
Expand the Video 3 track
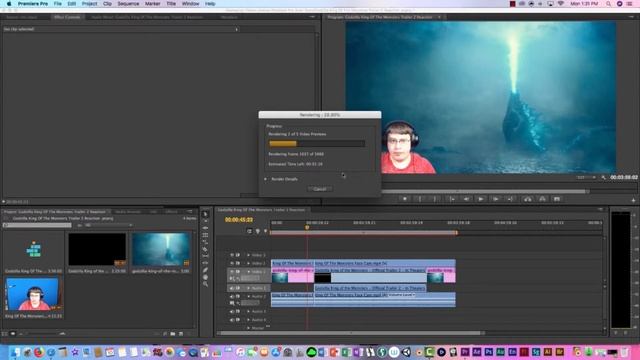[248, 255]
